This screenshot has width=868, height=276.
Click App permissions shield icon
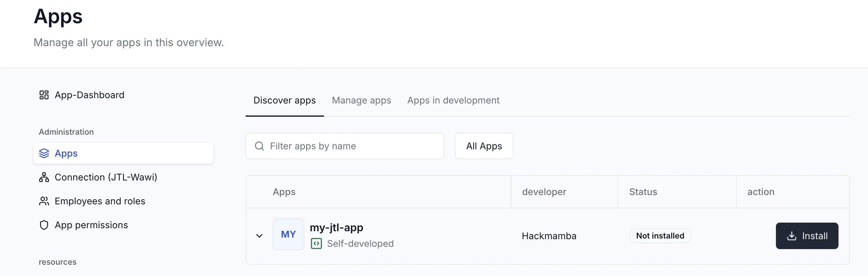click(x=44, y=225)
